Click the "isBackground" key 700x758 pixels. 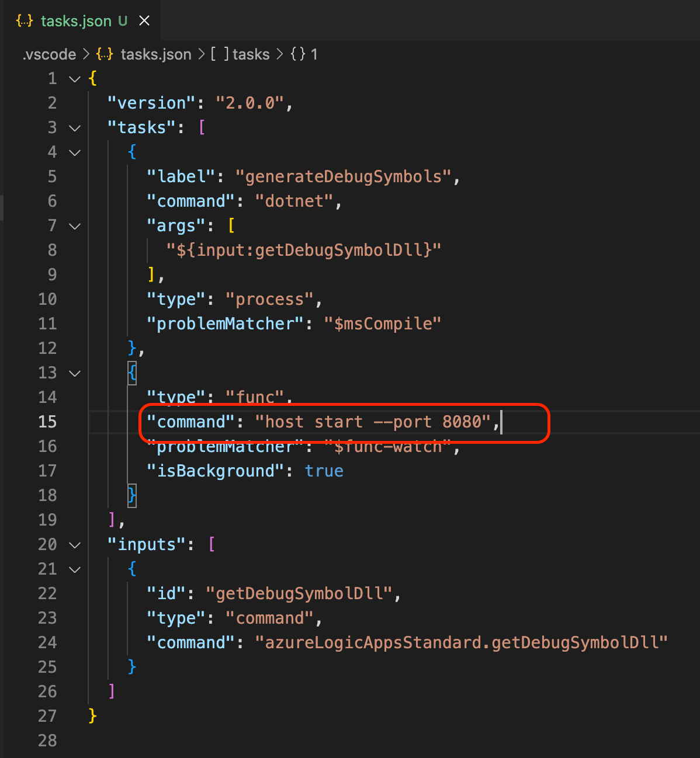coord(215,471)
